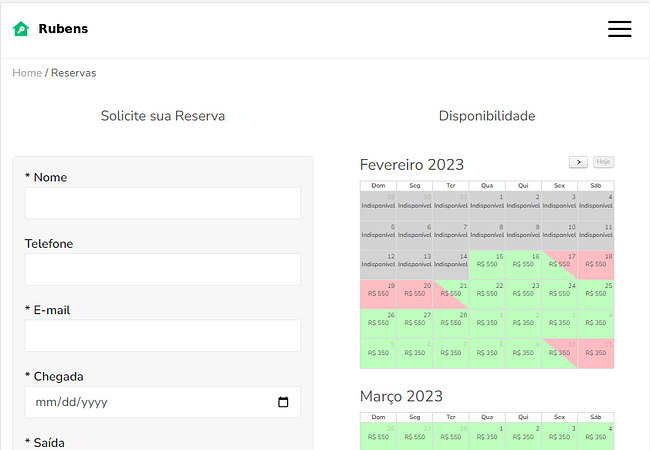Open the Chegada date picker calendar icon
Screen dimensions: 650x450
[283, 402]
